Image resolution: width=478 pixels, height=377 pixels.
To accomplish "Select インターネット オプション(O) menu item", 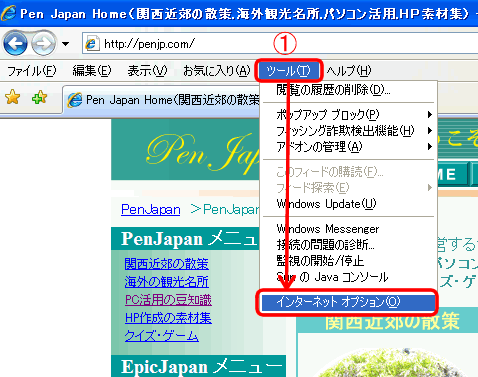I will pos(348,302).
